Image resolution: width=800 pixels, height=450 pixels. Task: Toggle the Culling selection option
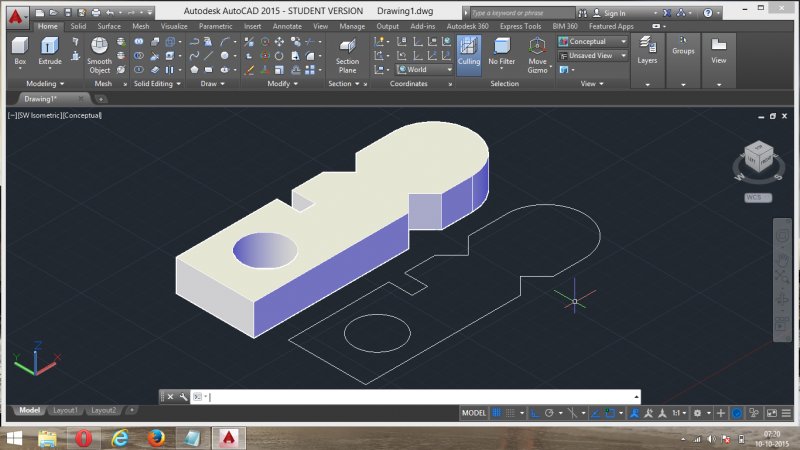(x=469, y=52)
